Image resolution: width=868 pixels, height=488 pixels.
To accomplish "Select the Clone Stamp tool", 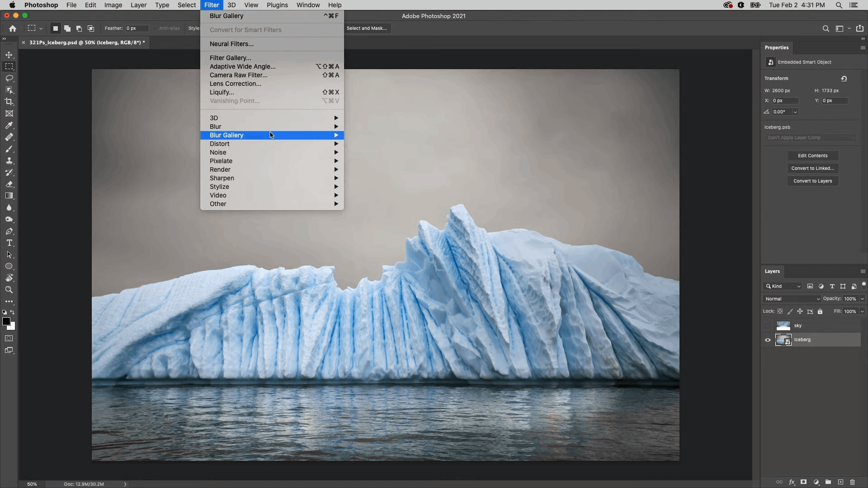I will 9,160.
